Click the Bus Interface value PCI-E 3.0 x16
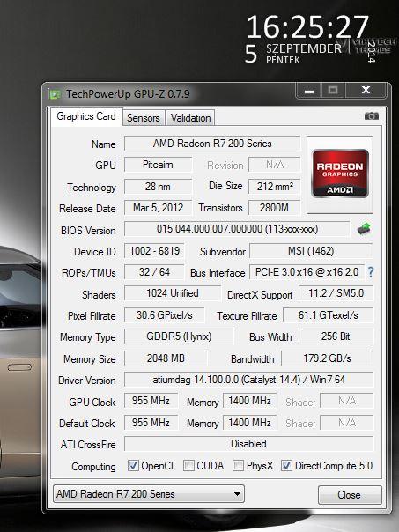The height and width of the screenshot is (532, 399). tap(307, 272)
